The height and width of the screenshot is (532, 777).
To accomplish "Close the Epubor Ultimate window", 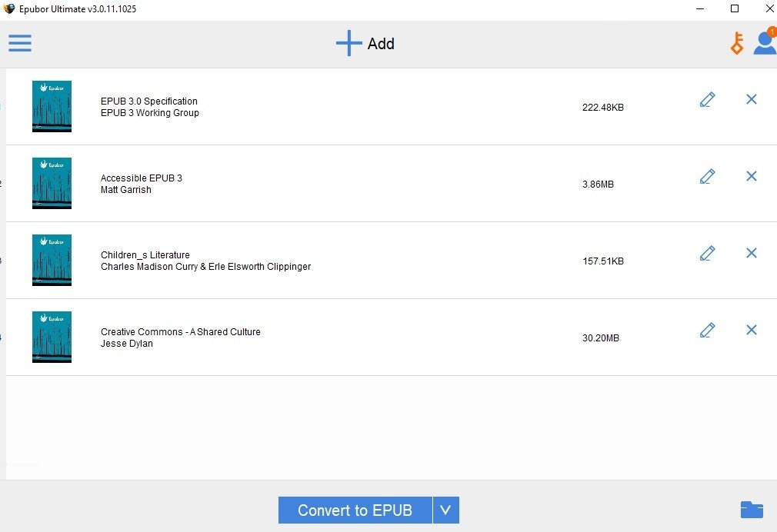I will 769,8.
